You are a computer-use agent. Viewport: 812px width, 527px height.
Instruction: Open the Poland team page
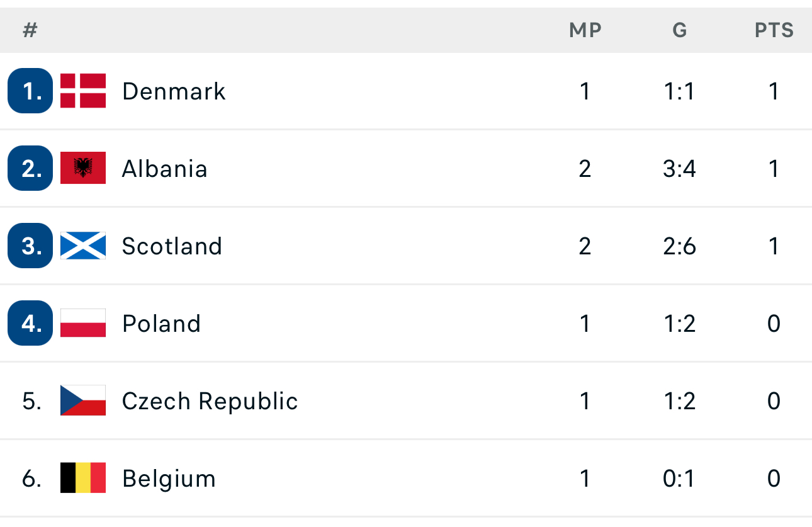(161, 324)
